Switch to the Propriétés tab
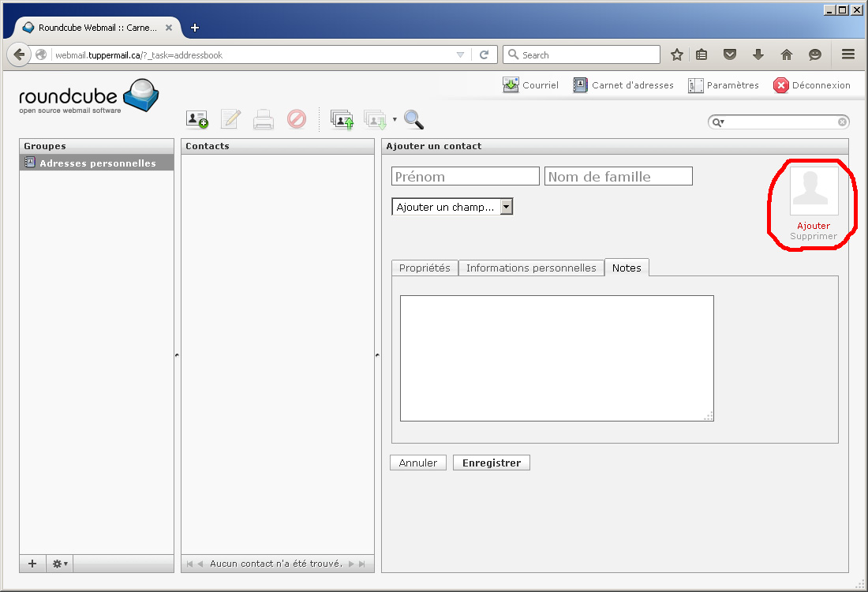Image resolution: width=868 pixels, height=592 pixels. coord(425,268)
